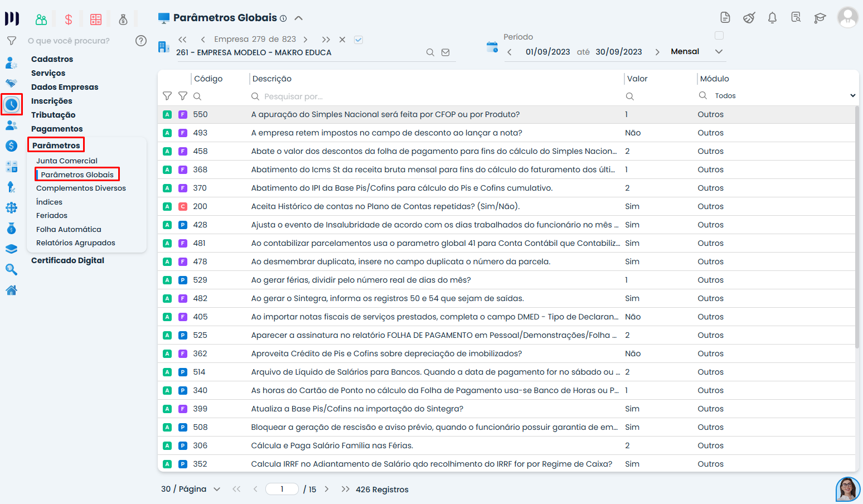Open the virtual assistant avatar
863x504 pixels.
click(x=847, y=489)
